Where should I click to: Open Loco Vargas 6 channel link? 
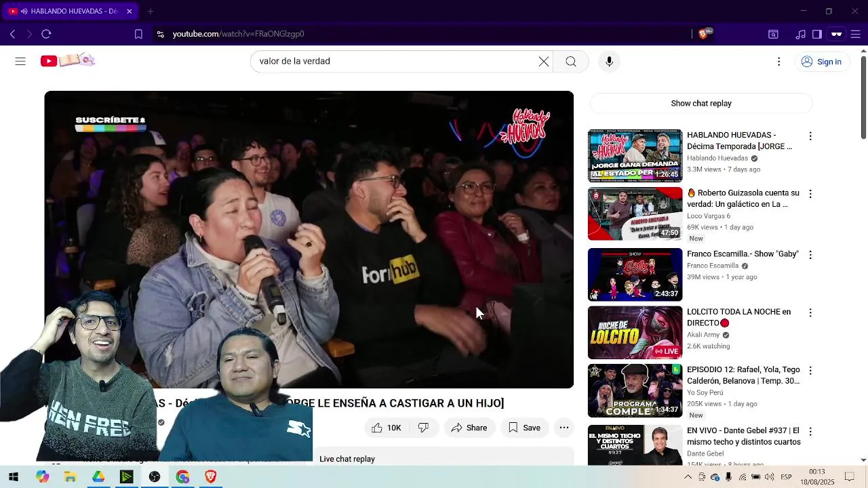pyautogui.click(x=709, y=216)
